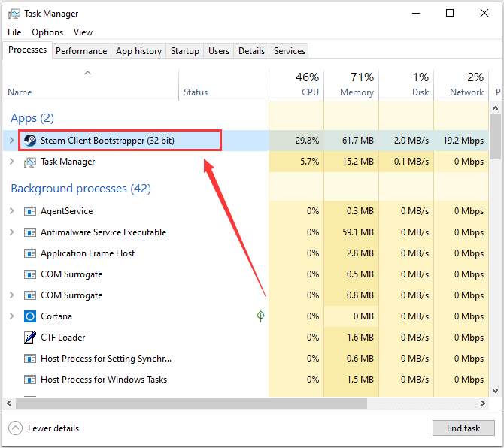Image resolution: width=504 pixels, height=448 pixels.
Task: Click Host Process for Setting Synchr icon
Action: point(30,359)
